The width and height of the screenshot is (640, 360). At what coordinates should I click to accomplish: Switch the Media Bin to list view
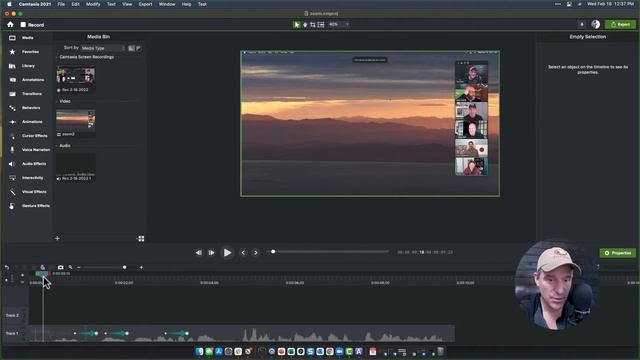tap(138, 48)
